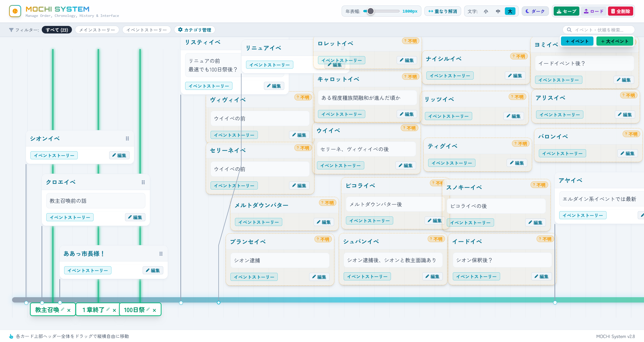Click the ？不明 badge on ナイシルイベ
The width and height of the screenshot is (644, 342).
519,56
